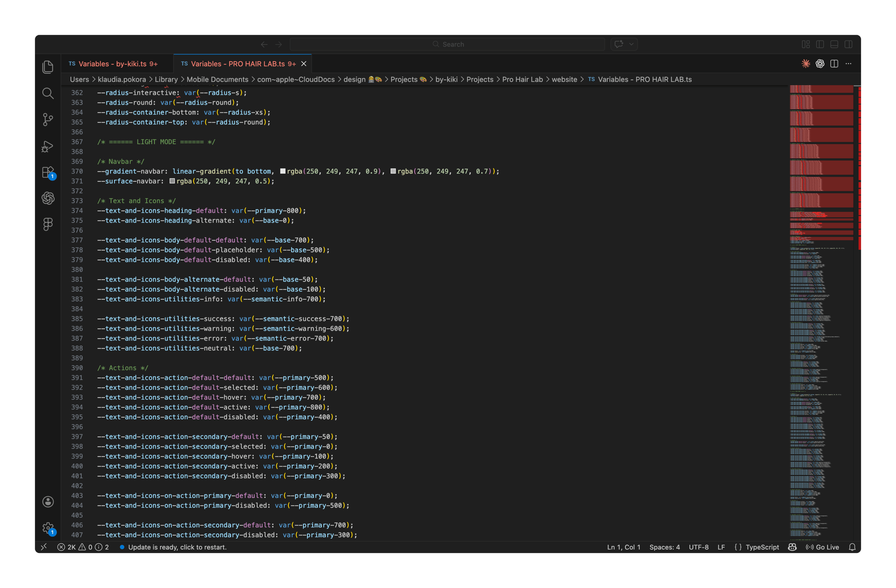Expand the editor More Actions menu
The width and height of the screenshot is (896, 588).
(x=848, y=63)
